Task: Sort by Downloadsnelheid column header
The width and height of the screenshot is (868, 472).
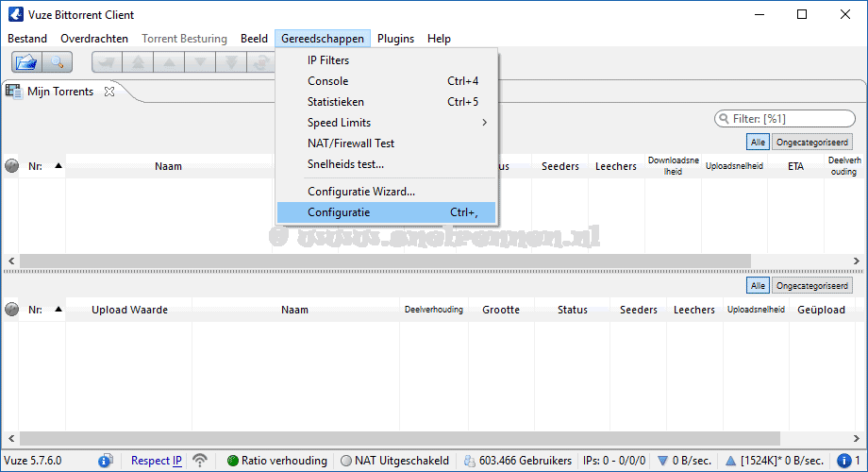Action: click(x=673, y=166)
